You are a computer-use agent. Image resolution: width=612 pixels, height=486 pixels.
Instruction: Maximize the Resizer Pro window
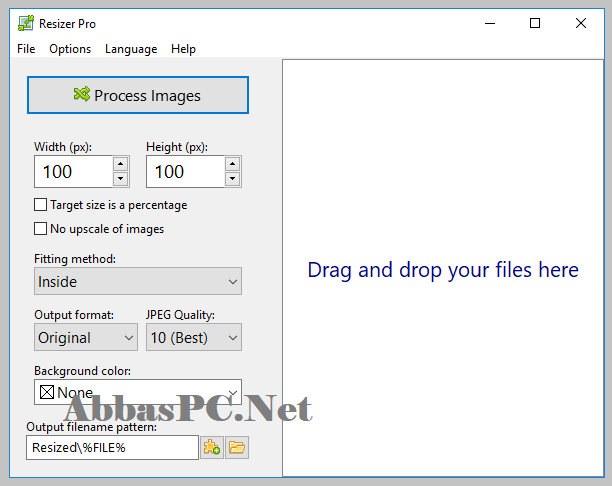[535, 23]
